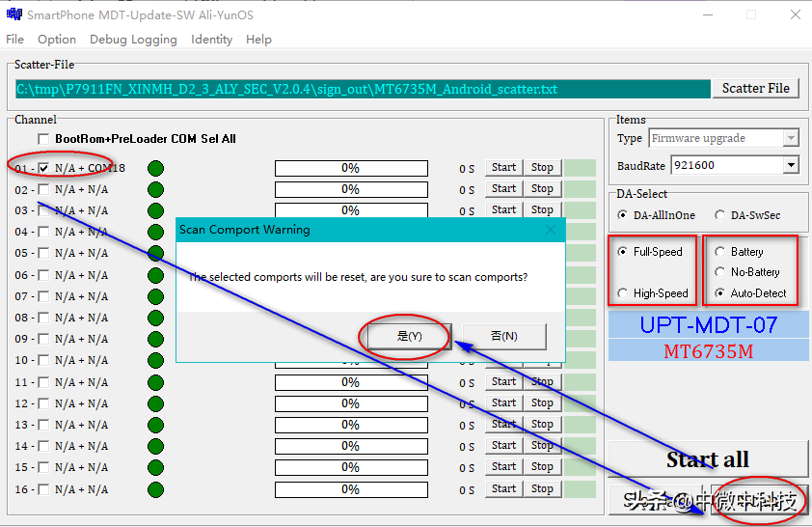Click Start for channel 12
The image size is (812, 527).
click(x=503, y=402)
